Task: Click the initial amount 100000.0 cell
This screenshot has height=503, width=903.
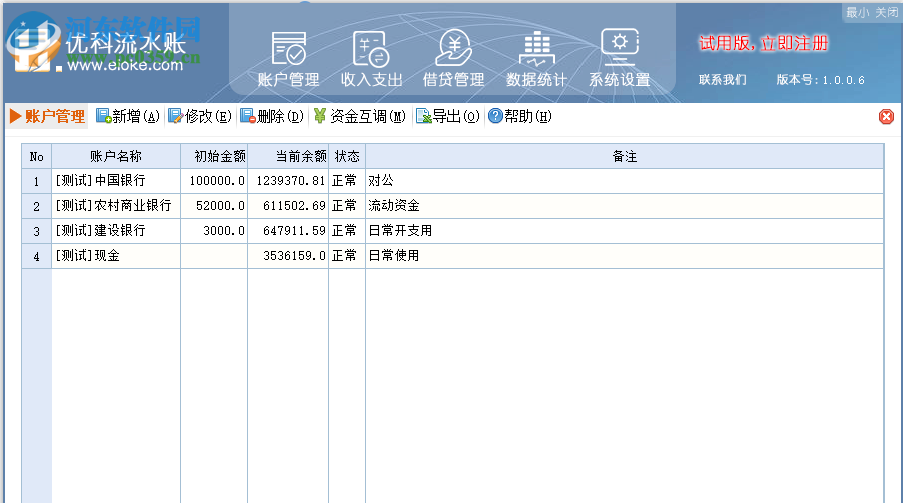Action: pos(214,181)
